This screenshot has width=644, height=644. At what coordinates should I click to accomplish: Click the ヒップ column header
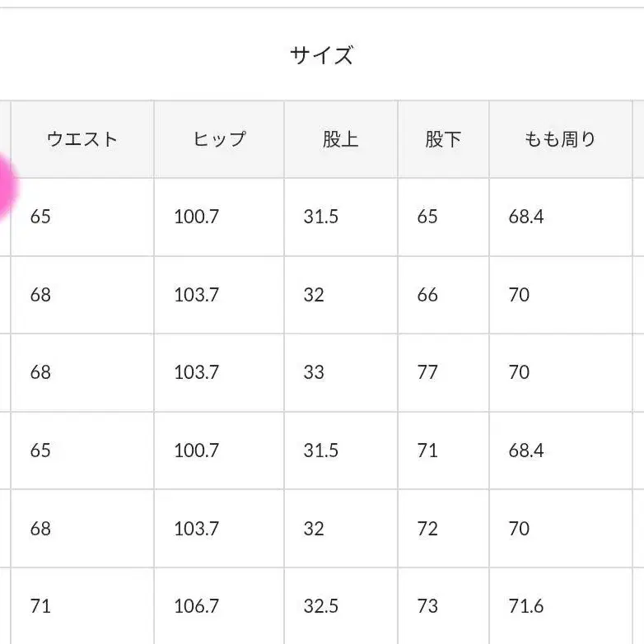(219, 139)
